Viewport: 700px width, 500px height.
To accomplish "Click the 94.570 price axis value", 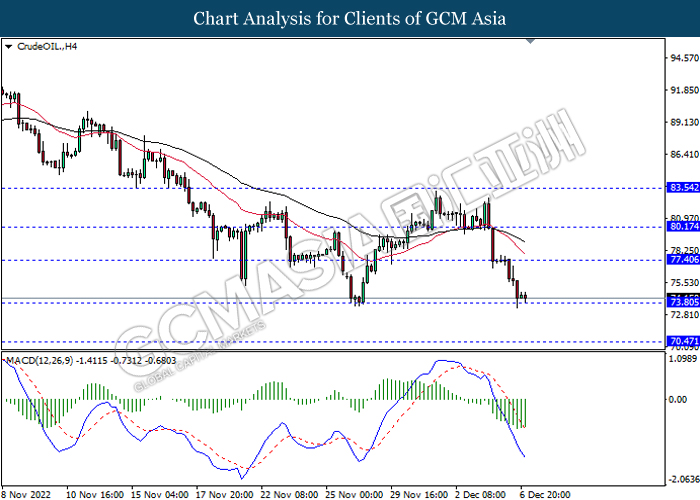I will pyautogui.click(x=684, y=58).
